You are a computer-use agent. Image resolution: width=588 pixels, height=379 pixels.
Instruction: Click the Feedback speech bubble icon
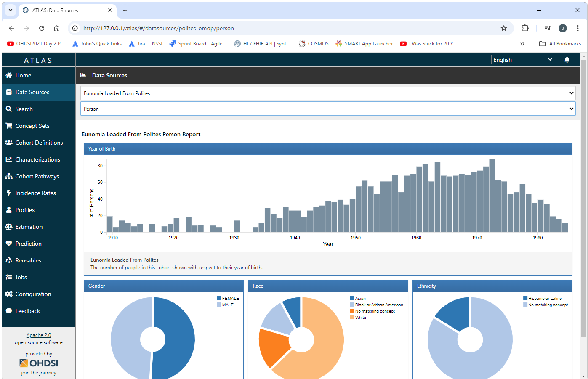(x=9, y=311)
